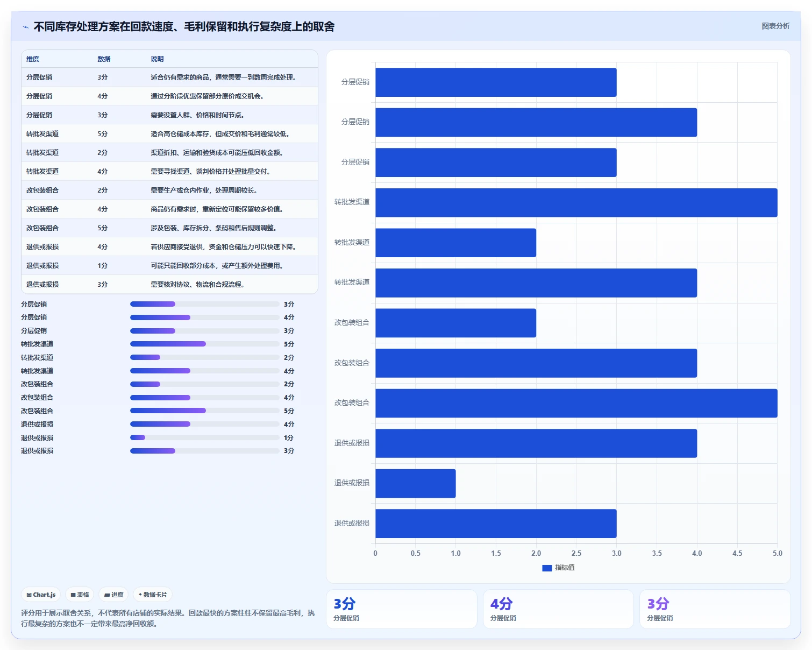
Task: Select row 商品仍有需求时,重新定位
Action: pyautogui.click(x=169, y=209)
